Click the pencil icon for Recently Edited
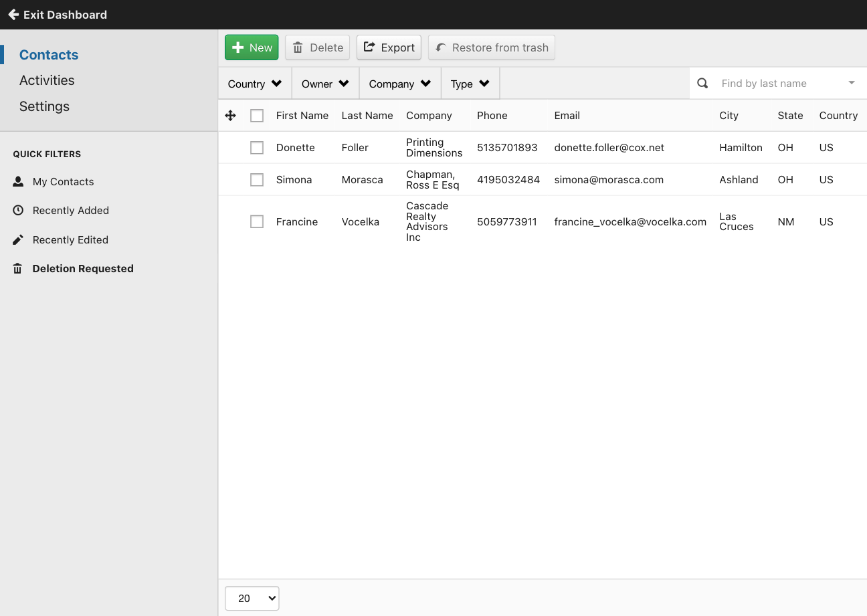 click(18, 239)
